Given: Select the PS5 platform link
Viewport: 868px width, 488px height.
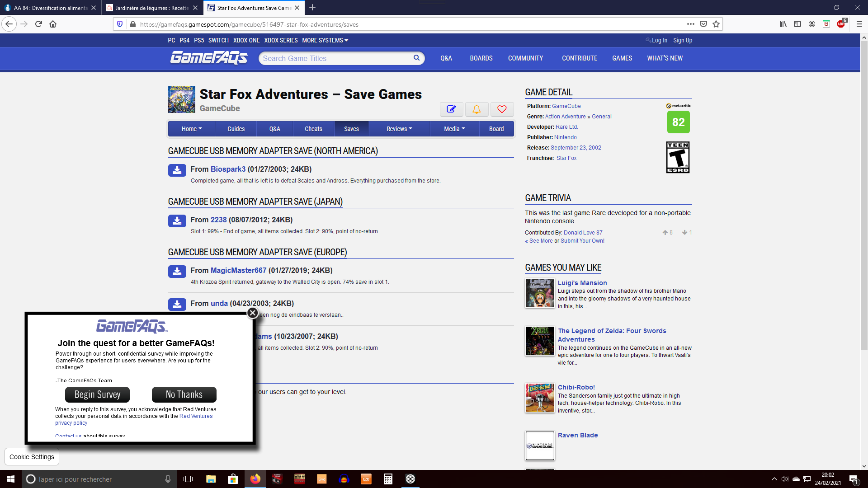Looking at the screenshot, I should [199, 40].
